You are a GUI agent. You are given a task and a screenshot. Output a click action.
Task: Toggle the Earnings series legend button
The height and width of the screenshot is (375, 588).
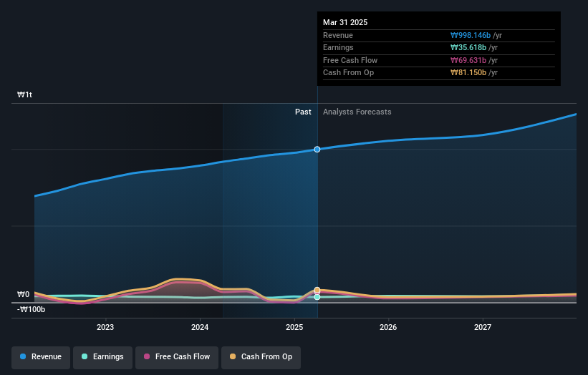coord(102,357)
